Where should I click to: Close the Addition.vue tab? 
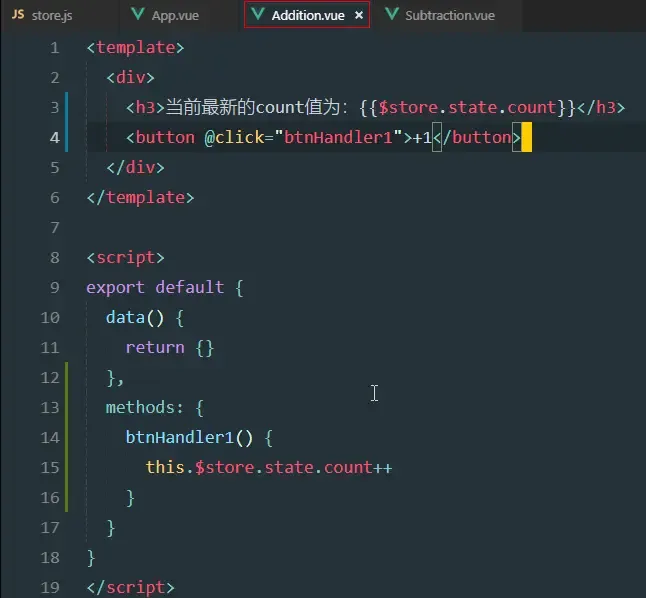(x=359, y=15)
